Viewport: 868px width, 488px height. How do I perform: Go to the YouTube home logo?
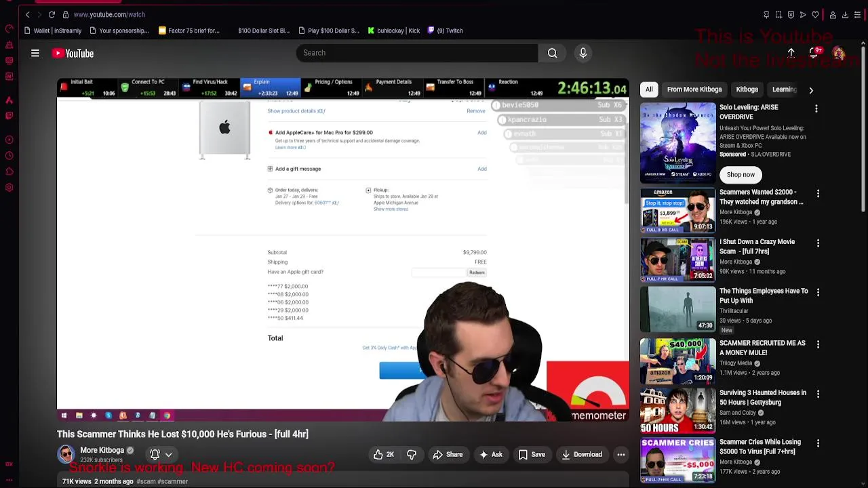point(73,53)
